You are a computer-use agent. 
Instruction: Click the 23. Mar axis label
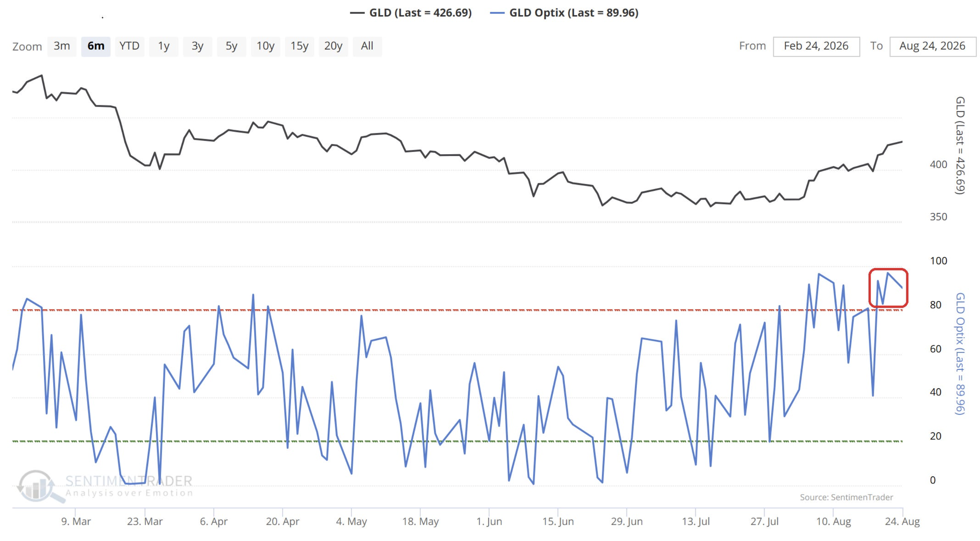[x=145, y=521]
